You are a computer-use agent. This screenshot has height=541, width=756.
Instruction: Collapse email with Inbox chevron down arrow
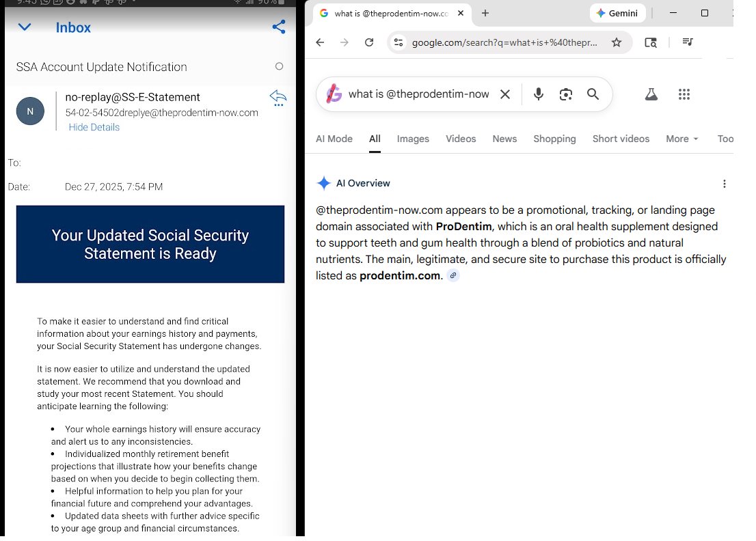25,27
